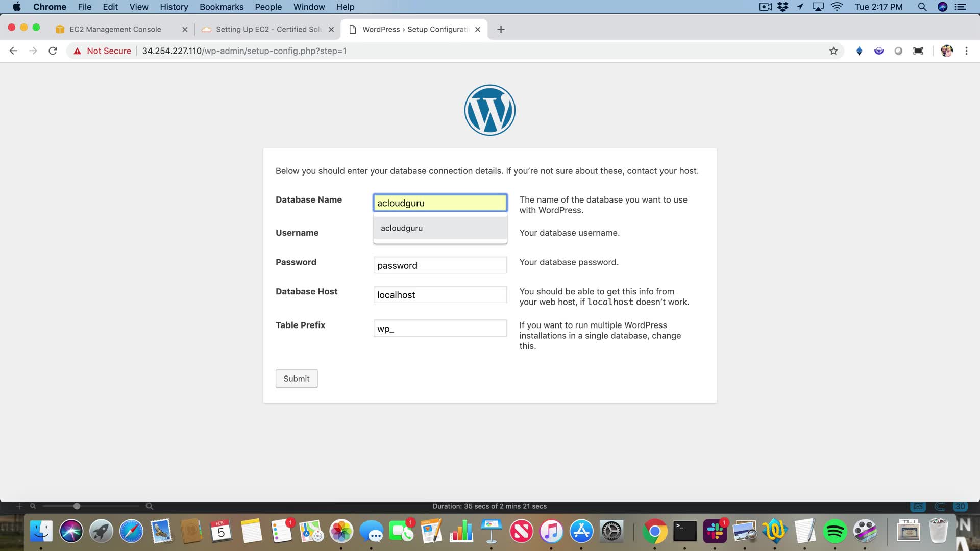The height and width of the screenshot is (551, 980).
Task: Switch to Setting Up EC2 tab
Action: click(268, 30)
